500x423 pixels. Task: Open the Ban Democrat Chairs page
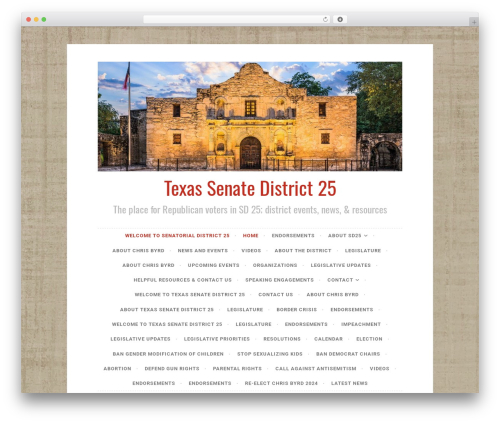tap(348, 354)
